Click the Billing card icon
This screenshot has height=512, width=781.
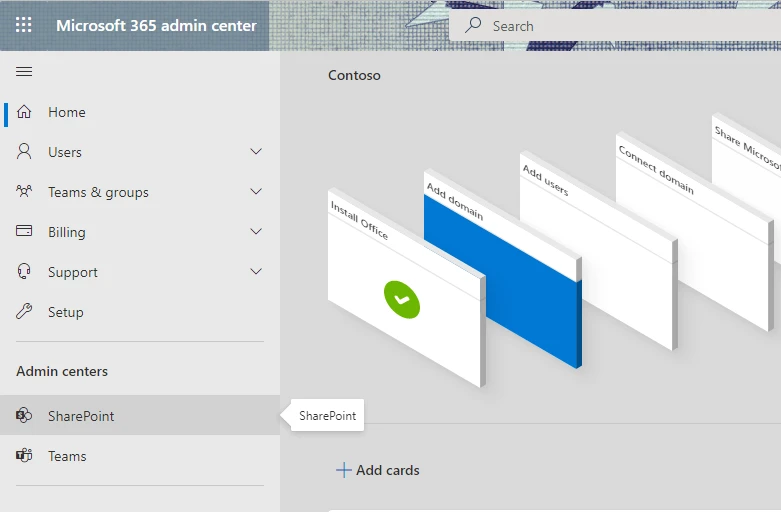(x=24, y=231)
